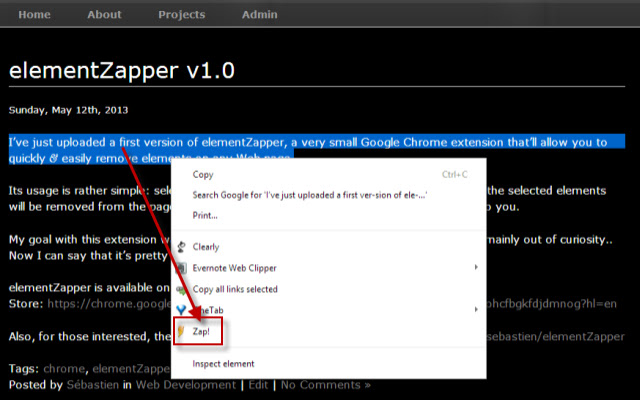
Task: Open the Web Development category link
Action: point(186,385)
